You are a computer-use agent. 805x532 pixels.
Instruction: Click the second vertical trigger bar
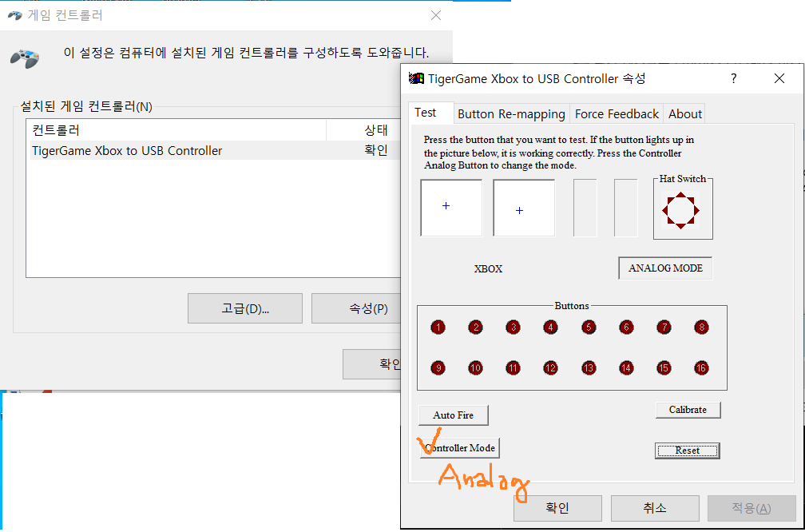pos(626,208)
